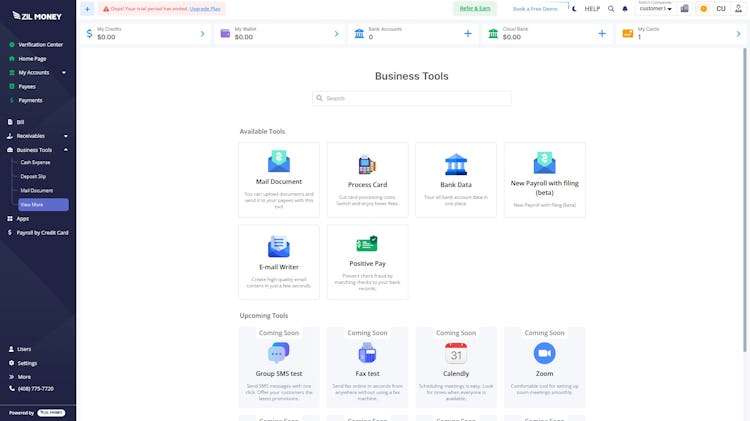Viewport: 750px width, 421px height.
Task: Click the page vertical scrollbar
Action: (x=745, y=200)
